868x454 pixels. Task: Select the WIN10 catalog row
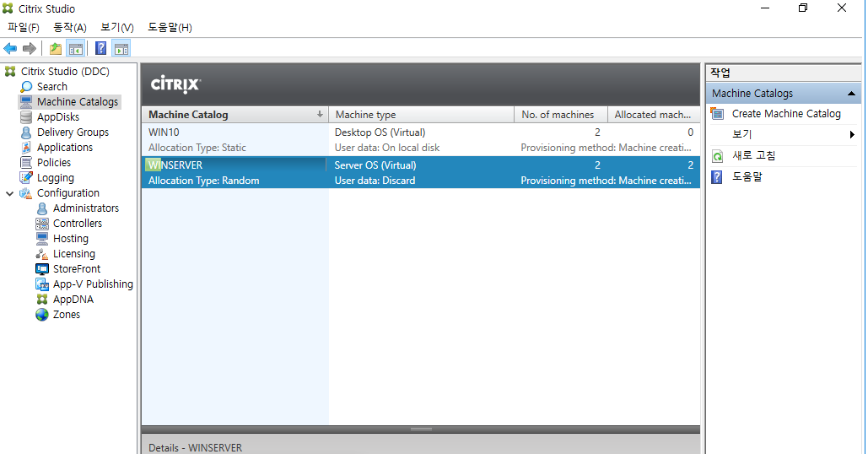pyautogui.click(x=421, y=139)
